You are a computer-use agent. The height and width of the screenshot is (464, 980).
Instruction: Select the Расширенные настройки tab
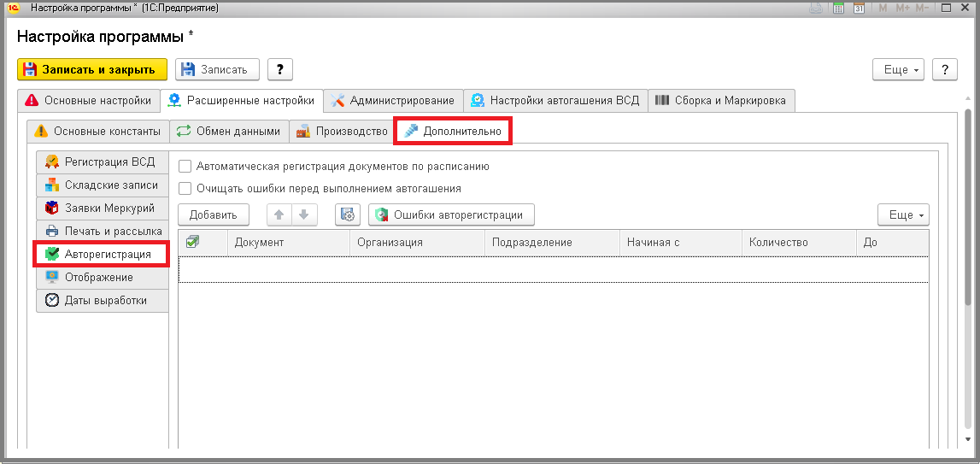(241, 100)
